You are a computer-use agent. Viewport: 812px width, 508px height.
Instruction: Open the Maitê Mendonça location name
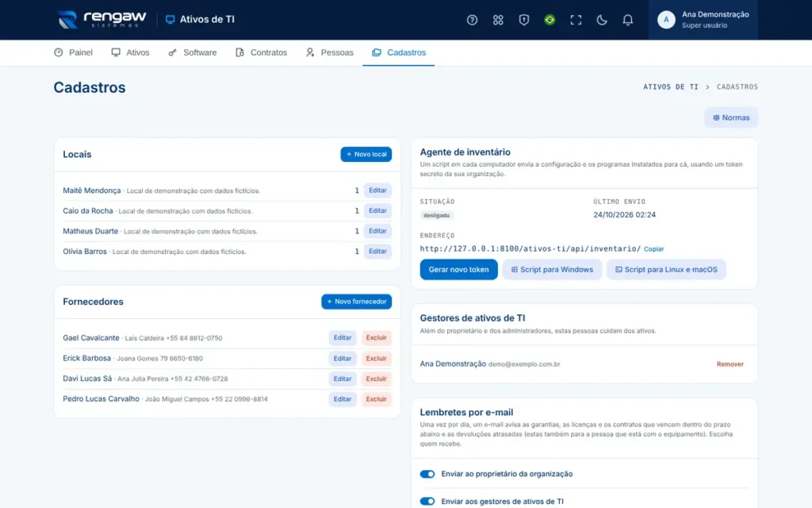tap(92, 190)
